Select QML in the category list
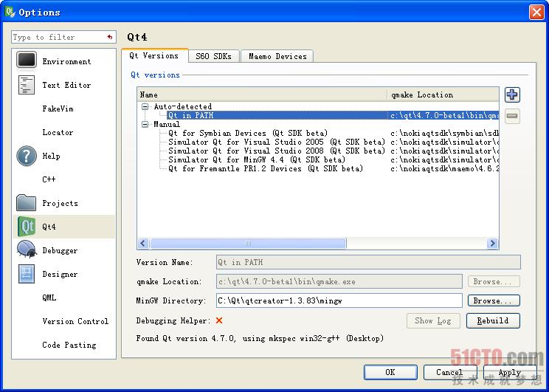The image size is (549, 392). [63, 298]
